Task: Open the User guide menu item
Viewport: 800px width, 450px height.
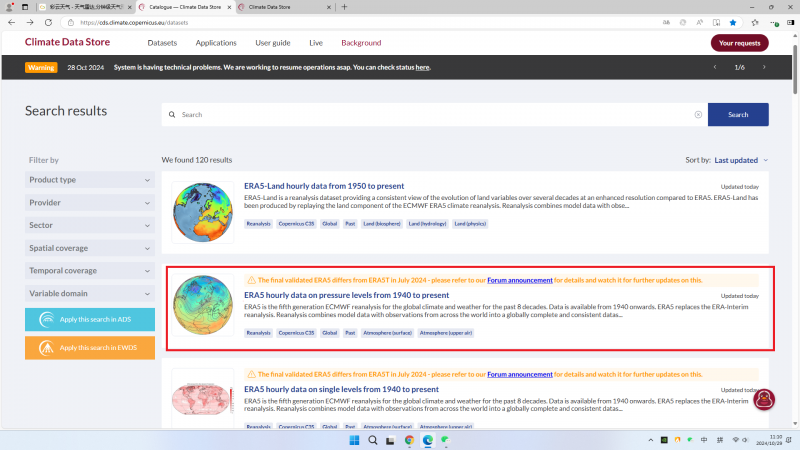Action: click(273, 43)
